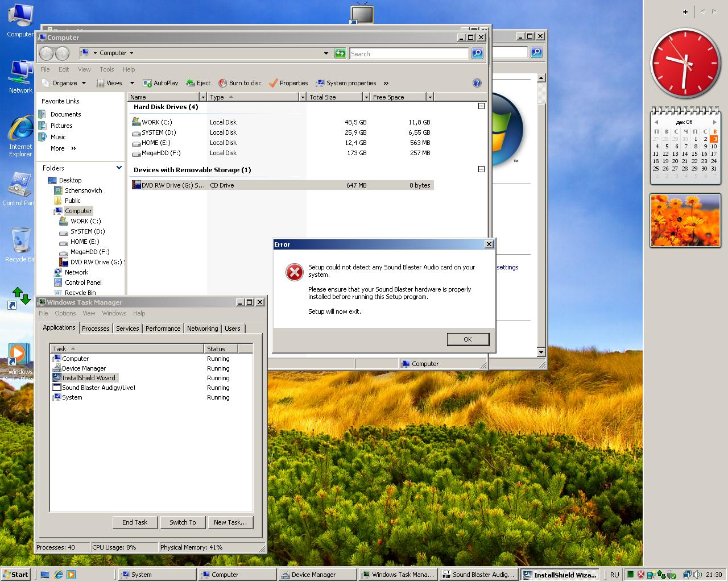Switch to the Performance tab
The image size is (728, 582).
163,329
